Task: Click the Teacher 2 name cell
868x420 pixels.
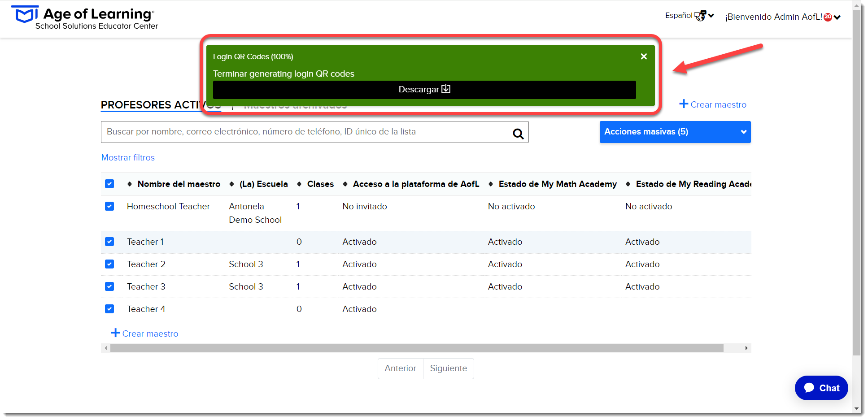Action: tap(146, 264)
